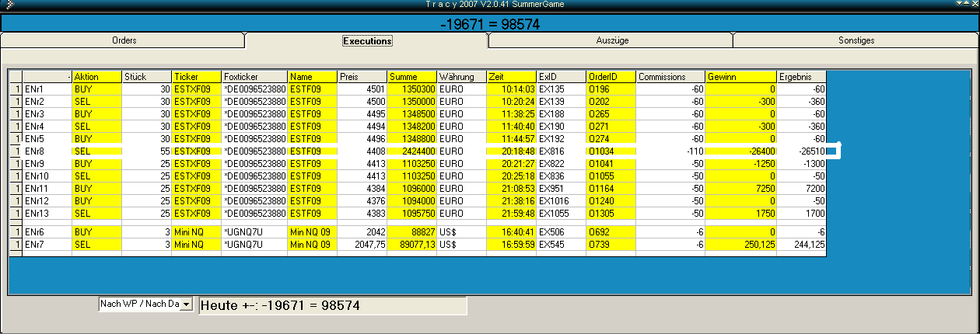Click the Ticker column header

coord(196,77)
